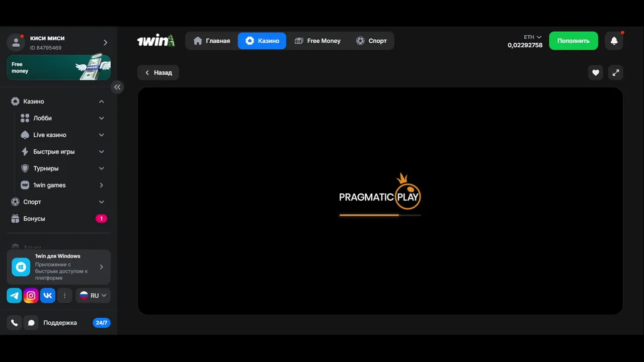Click the Windows app icon in banner

pos(21,267)
